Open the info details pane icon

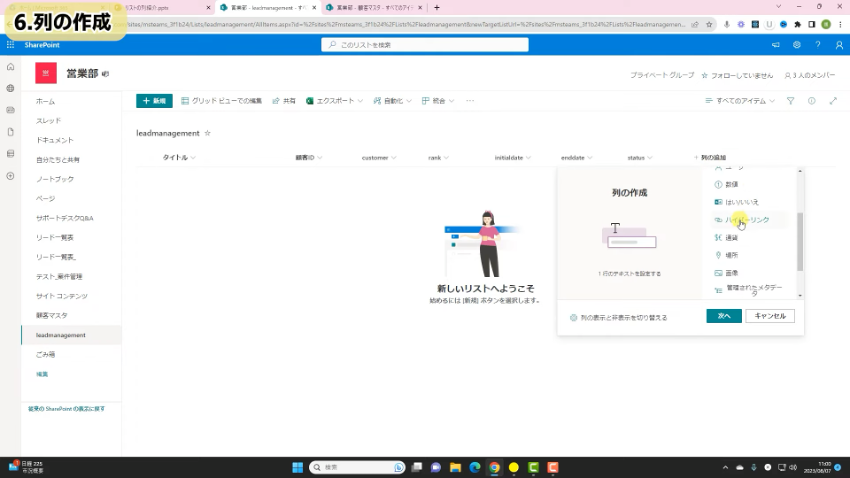click(811, 101)
